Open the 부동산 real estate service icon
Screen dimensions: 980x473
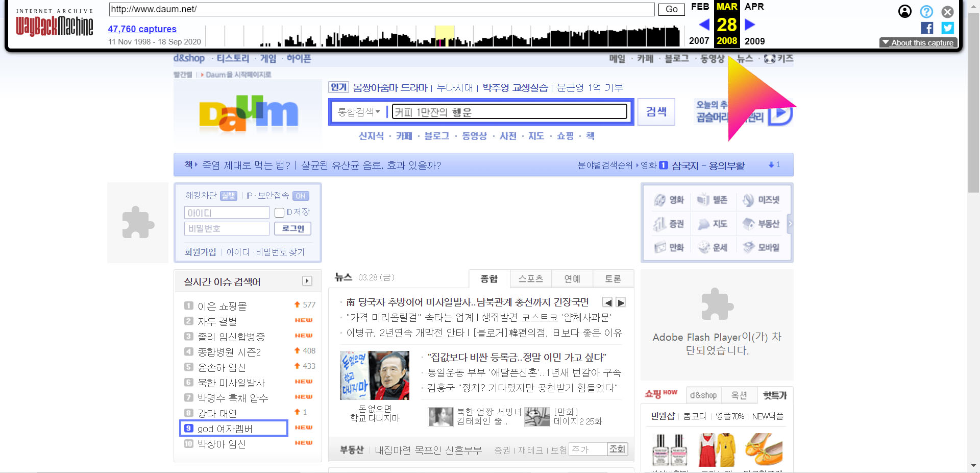point(761,223)
